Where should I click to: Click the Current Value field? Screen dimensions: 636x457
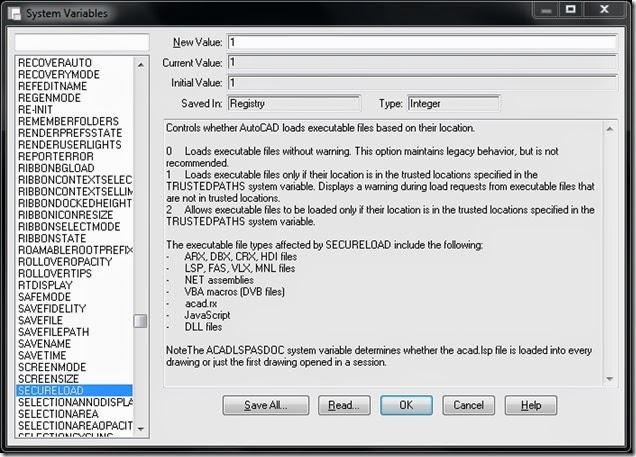tap(422, 62)
